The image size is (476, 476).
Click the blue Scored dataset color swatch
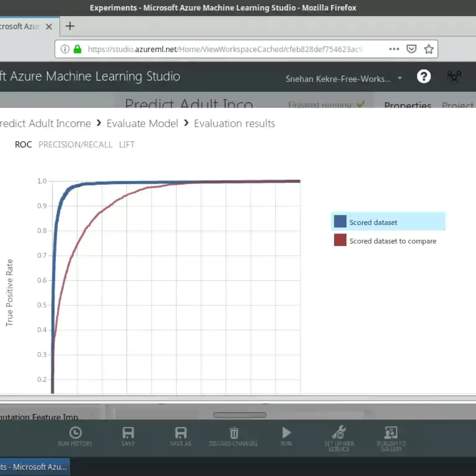pyautogui.click(x=340, y=221)
